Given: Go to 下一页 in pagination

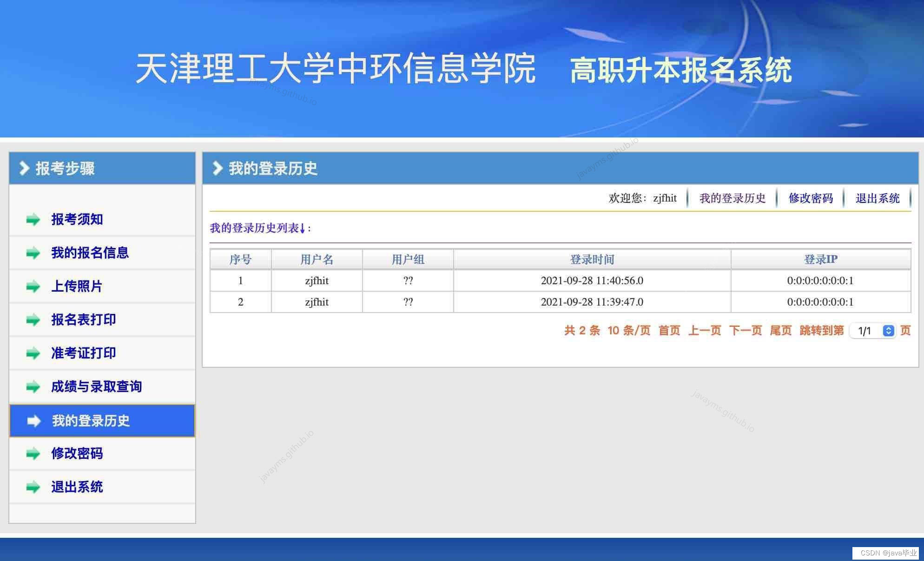Looking at the screenshot, I should tap(745, 331).
